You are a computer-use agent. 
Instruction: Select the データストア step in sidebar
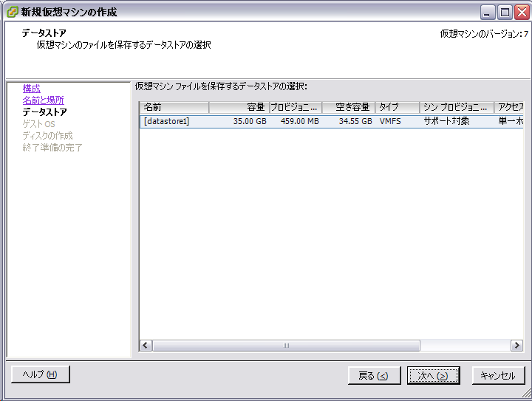point(44,112)
